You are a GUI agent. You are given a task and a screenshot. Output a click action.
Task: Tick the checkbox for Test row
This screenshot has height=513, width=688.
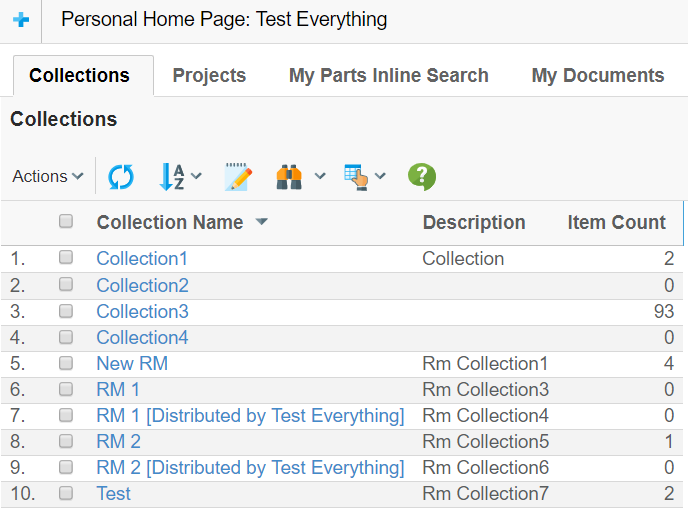pos(66,493)
